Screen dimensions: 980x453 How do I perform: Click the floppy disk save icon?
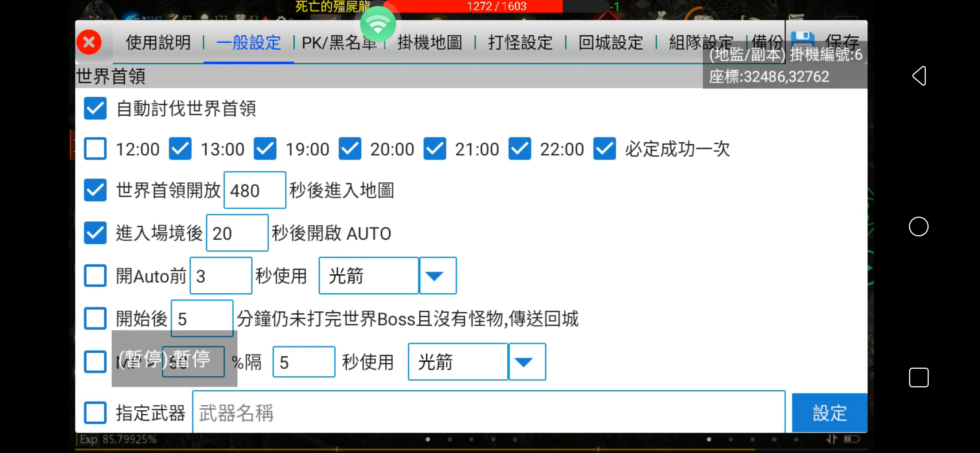(803, 40)
